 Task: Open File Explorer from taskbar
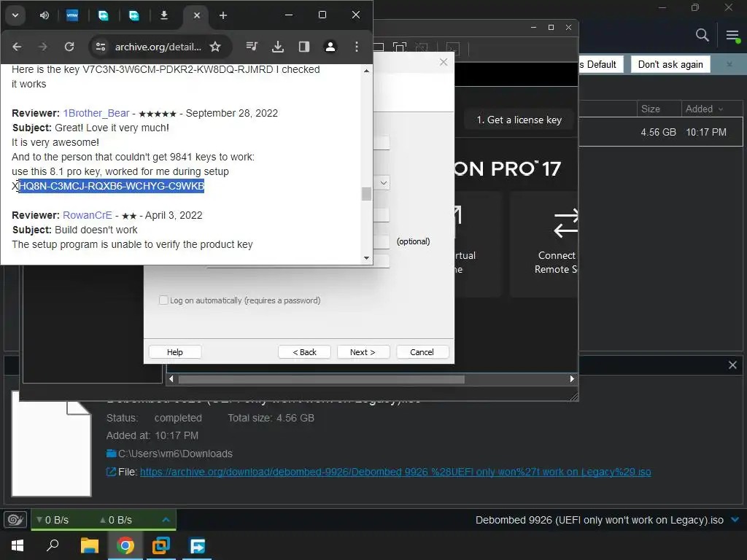(89, 545)
